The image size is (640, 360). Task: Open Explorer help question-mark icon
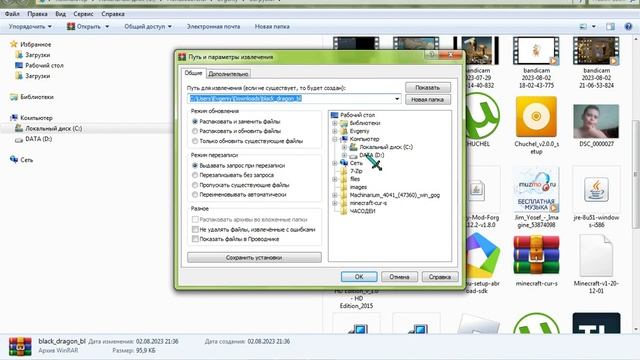628,27
